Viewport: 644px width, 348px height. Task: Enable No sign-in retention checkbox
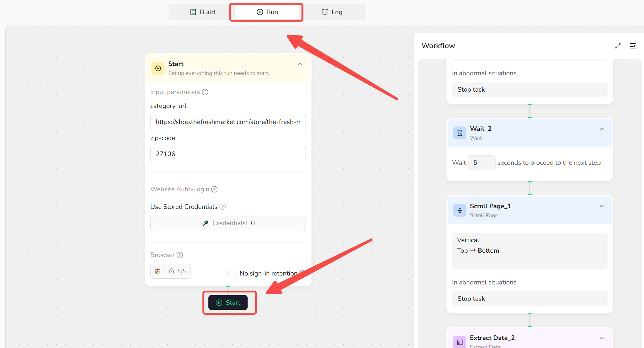232,274
